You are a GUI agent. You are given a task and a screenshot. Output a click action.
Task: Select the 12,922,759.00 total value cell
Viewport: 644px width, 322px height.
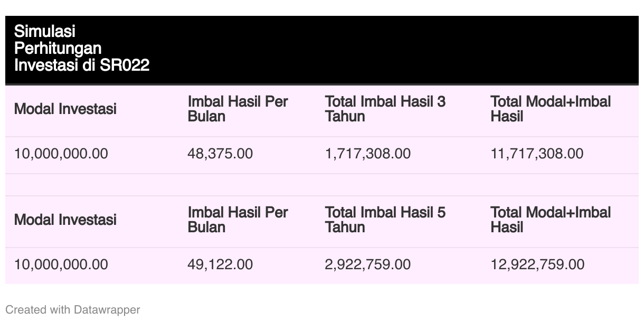pos(537,264)
